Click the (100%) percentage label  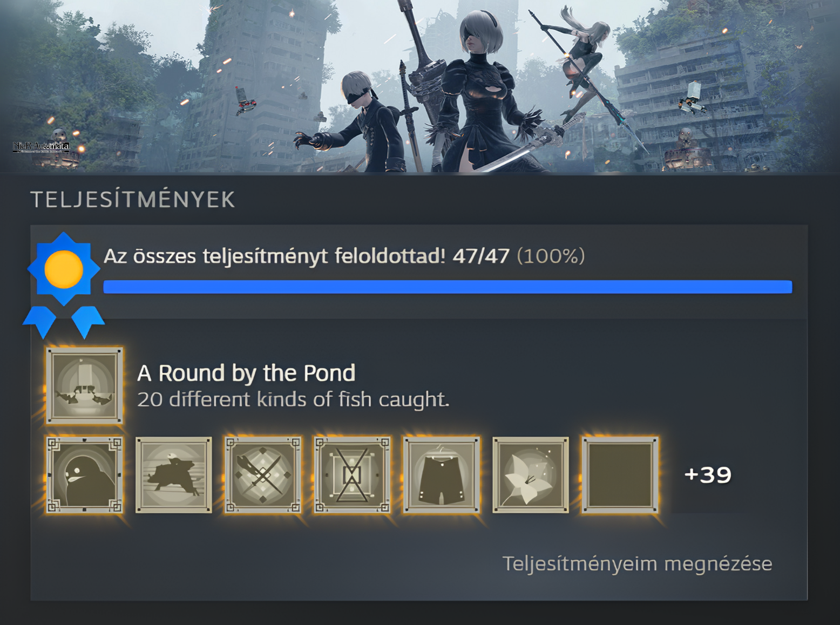pyautogui.click(x=551, y=256)
